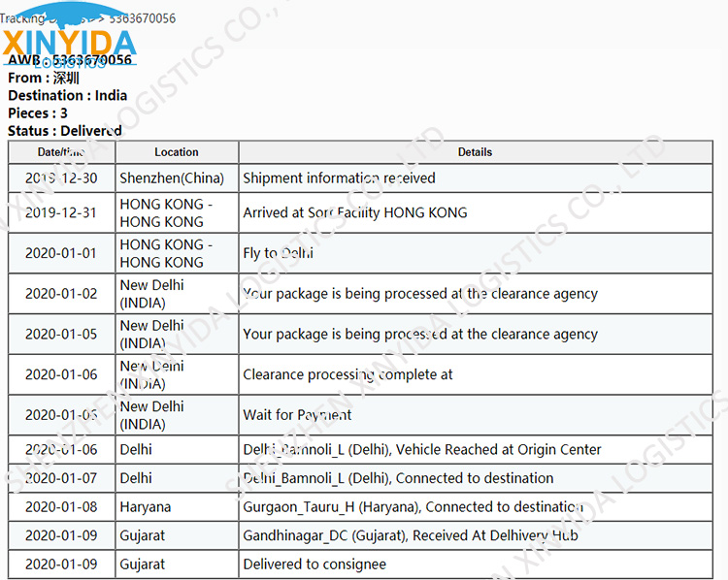Click the 'Fly to Delhi' detail
The image size is (728, 580).
279,253
